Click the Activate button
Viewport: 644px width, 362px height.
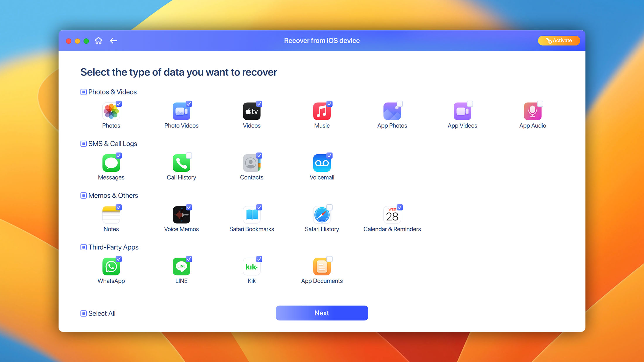559,41
